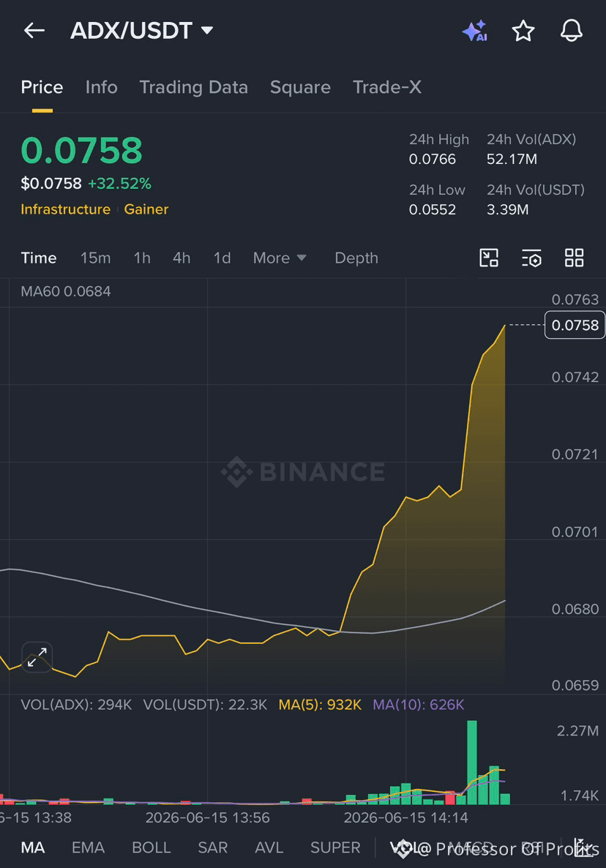Open the grid layout icon
This screenshot has height=868, width=606.
[574, 258]
